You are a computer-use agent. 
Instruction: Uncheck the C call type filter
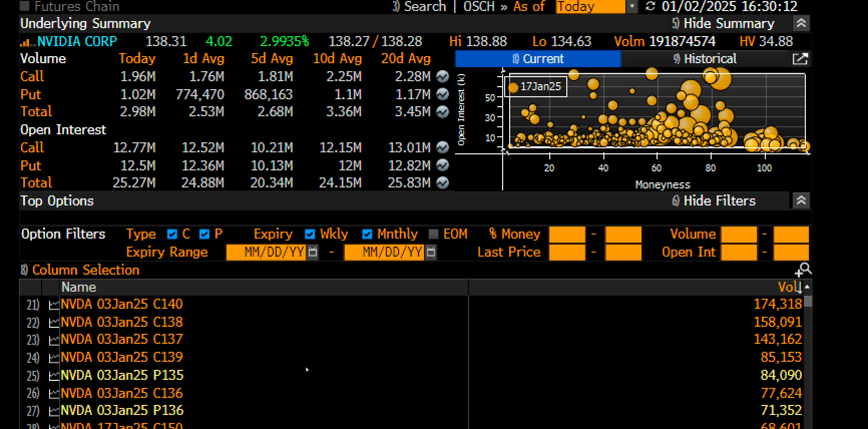point(172,234)
